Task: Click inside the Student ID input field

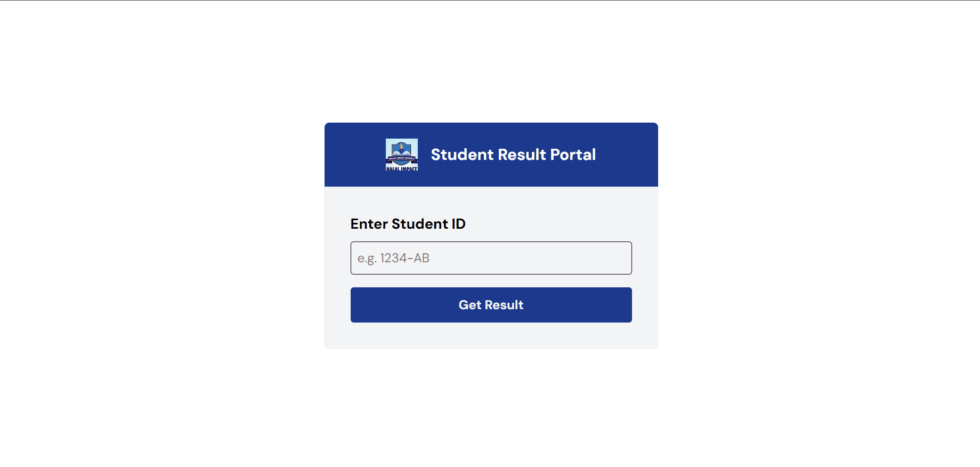Action: [491, 258]
